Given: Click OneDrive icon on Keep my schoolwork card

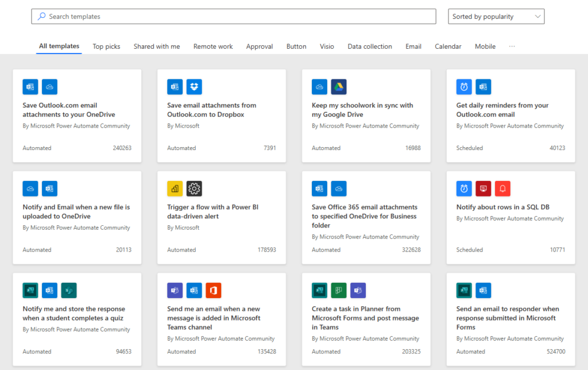Looking at the screenshot, I should [x=319, y=87].
